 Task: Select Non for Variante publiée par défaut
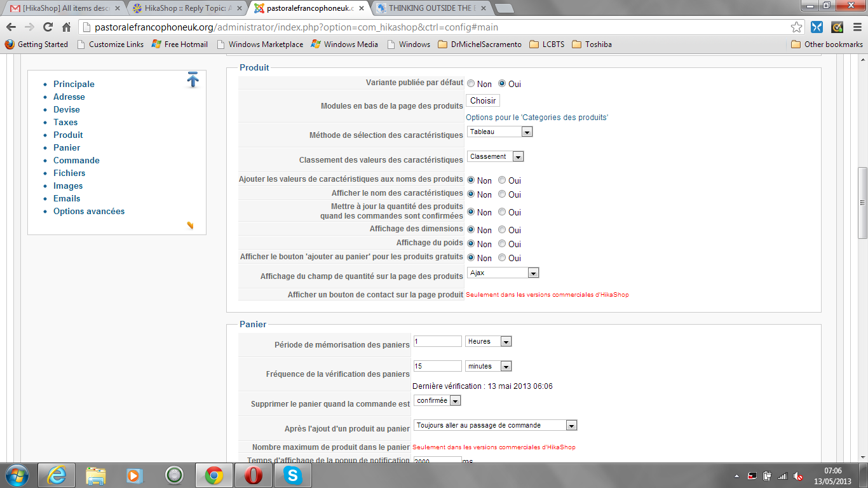(x=471, y=84)
